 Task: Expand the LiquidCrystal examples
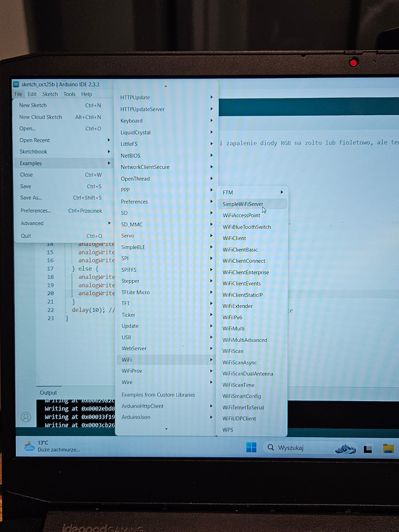click(x=166, y=132)
